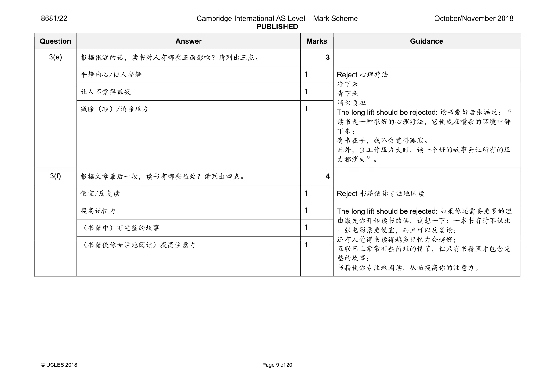Image resolution: width=555 pixels, height=392 pixels.
Task: Click the 3(e) question text about 张涵
Action: click(170, 58)
